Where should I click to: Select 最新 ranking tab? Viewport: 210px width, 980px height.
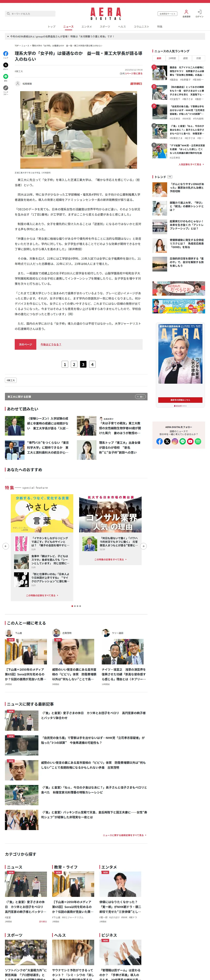pos(159,58)
